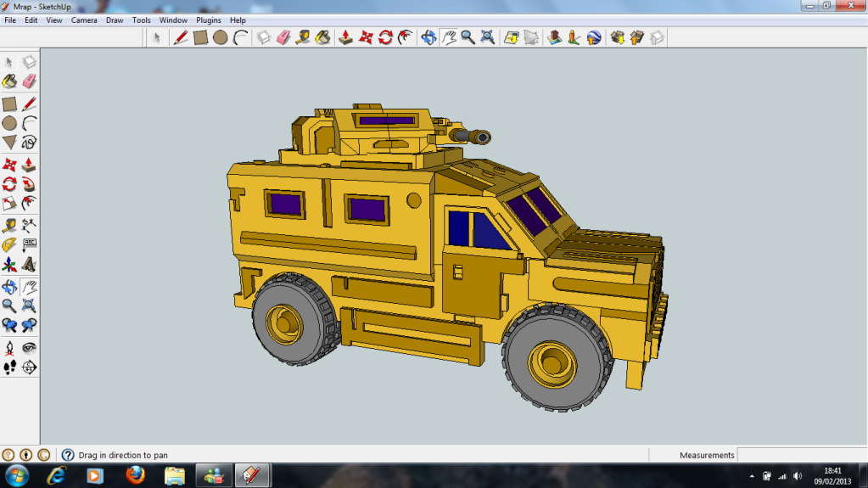Activate the Look Around eye tool

click(29, 348)
